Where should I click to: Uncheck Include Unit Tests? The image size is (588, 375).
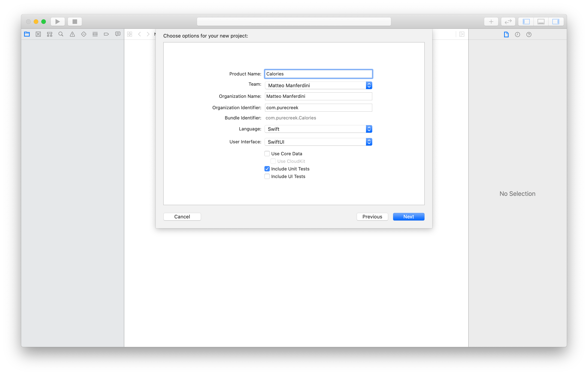(x=267, y=169)
